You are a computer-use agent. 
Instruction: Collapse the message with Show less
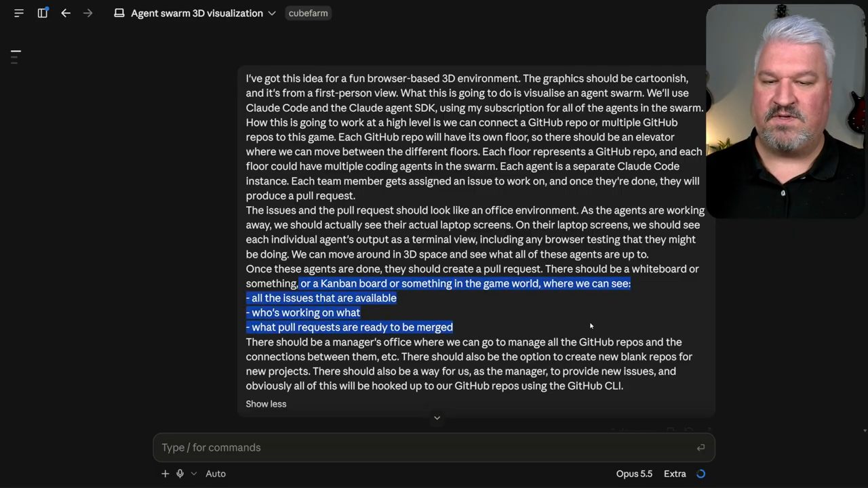266,404
